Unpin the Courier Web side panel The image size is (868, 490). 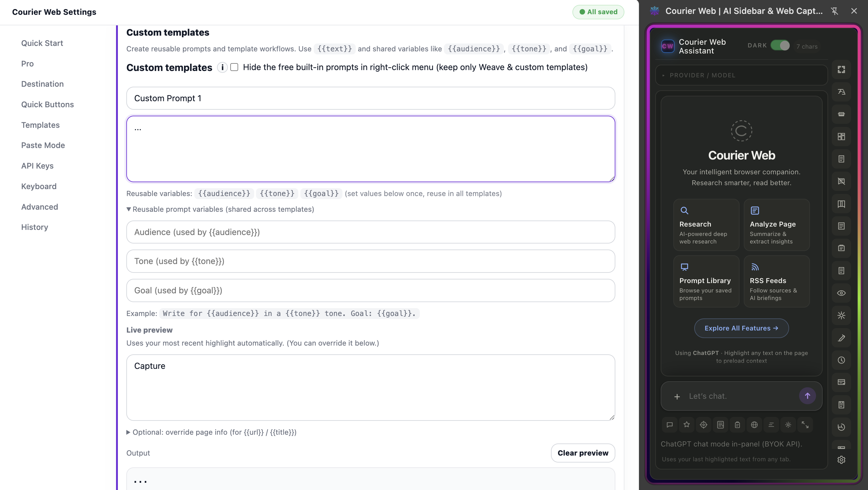[834, 11]
